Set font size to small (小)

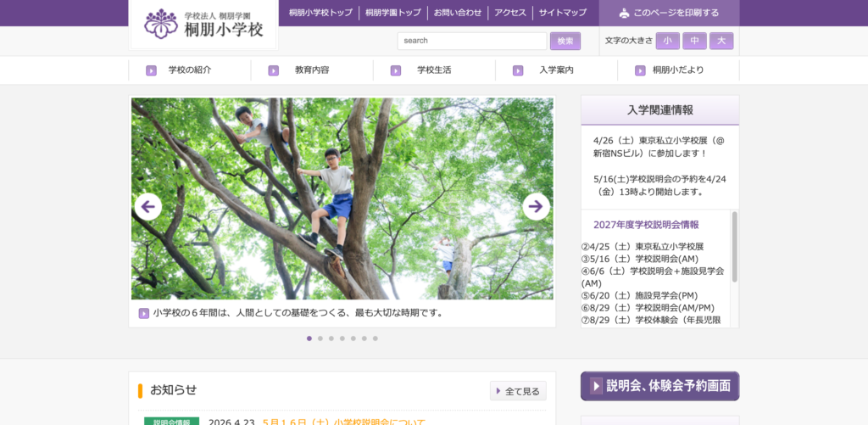tap(667, 41)
